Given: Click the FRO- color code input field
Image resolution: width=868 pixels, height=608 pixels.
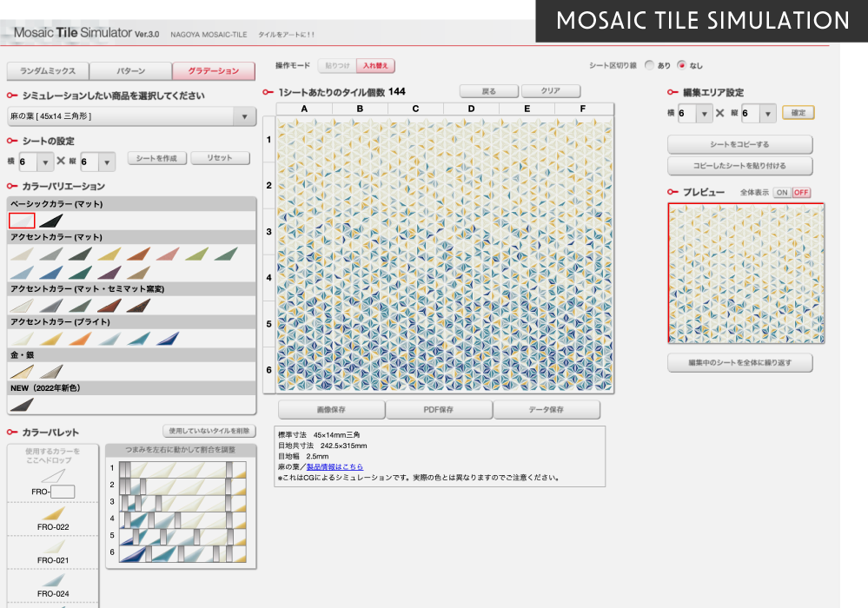Looking at the screenshot, I should [63, 492].
